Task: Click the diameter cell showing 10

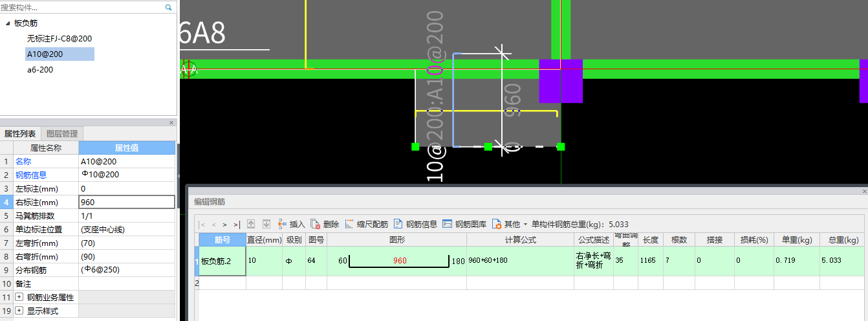Action: [264, 261]
